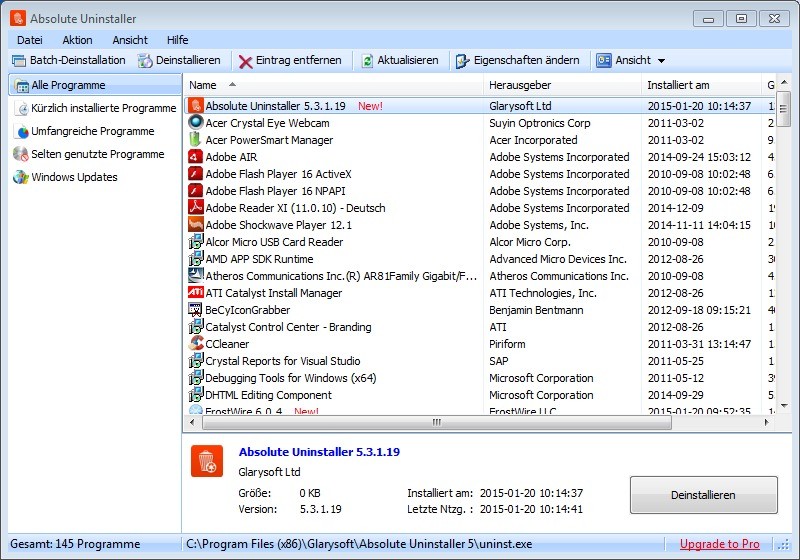Viewport: 800px width, 560px height.
Task: Click Eintrag entfernen toolbar label
Action: coord(298,60)
